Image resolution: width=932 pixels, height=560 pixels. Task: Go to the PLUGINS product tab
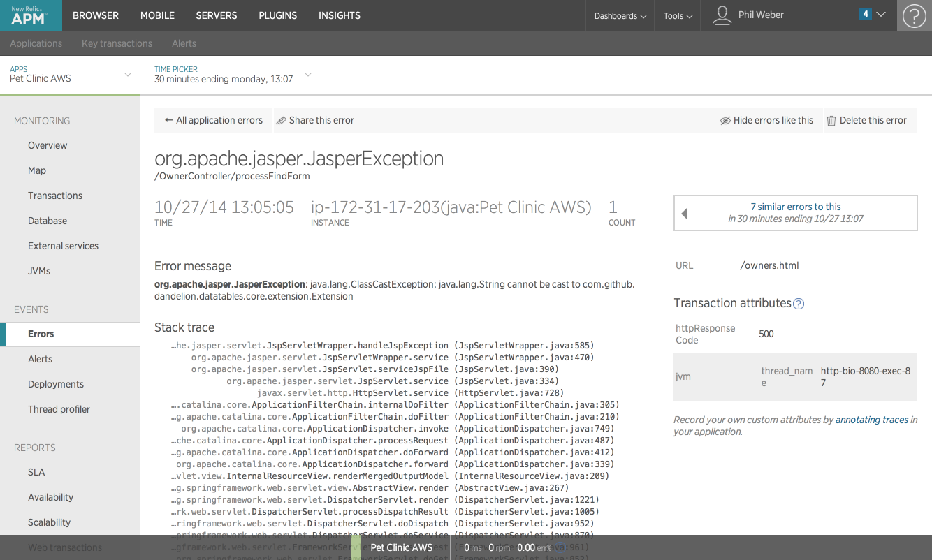[278, 15]
